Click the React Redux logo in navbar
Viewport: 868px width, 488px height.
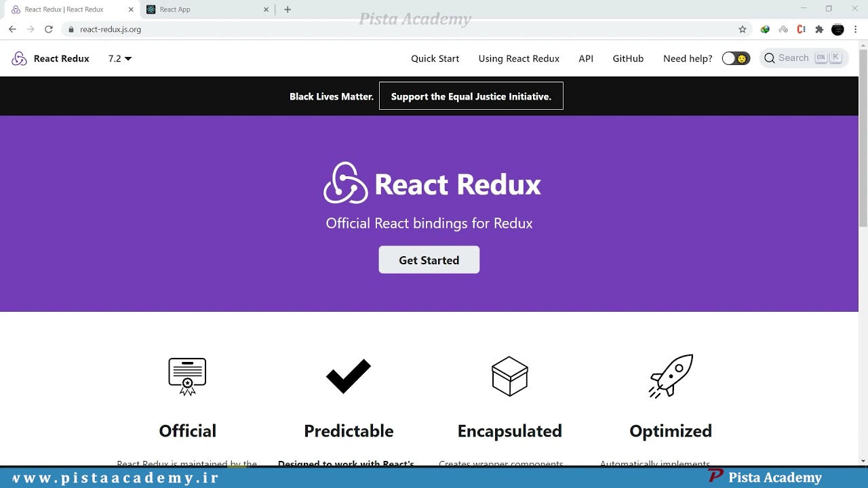click(19, 58)
